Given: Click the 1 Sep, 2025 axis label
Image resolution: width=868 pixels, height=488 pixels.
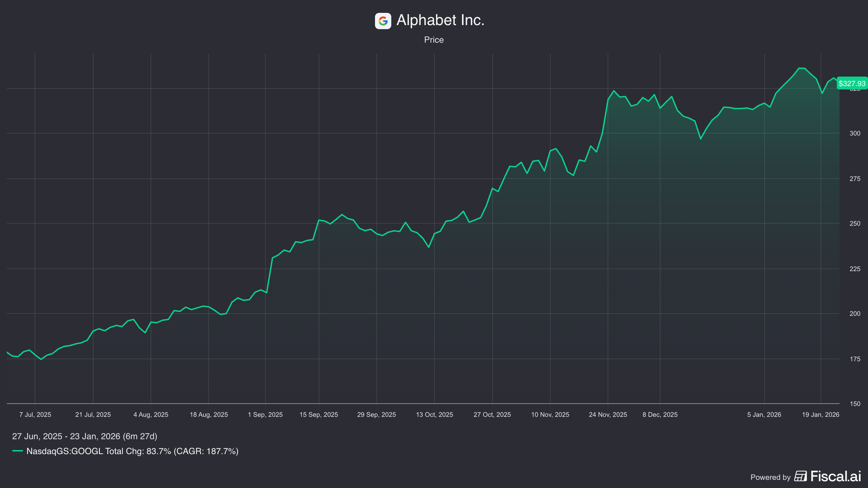Looking at the screenshot, I should [265, 414].
